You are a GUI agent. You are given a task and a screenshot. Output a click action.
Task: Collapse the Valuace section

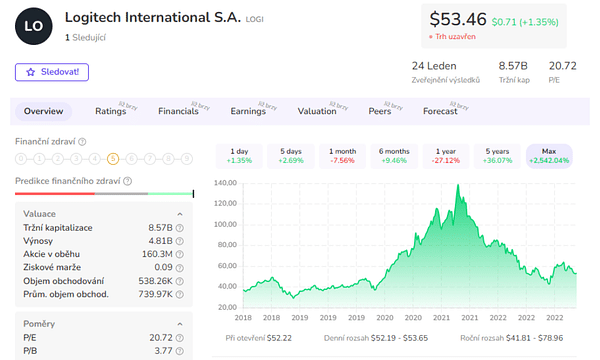pyautogui.click(x=180, y=214)
